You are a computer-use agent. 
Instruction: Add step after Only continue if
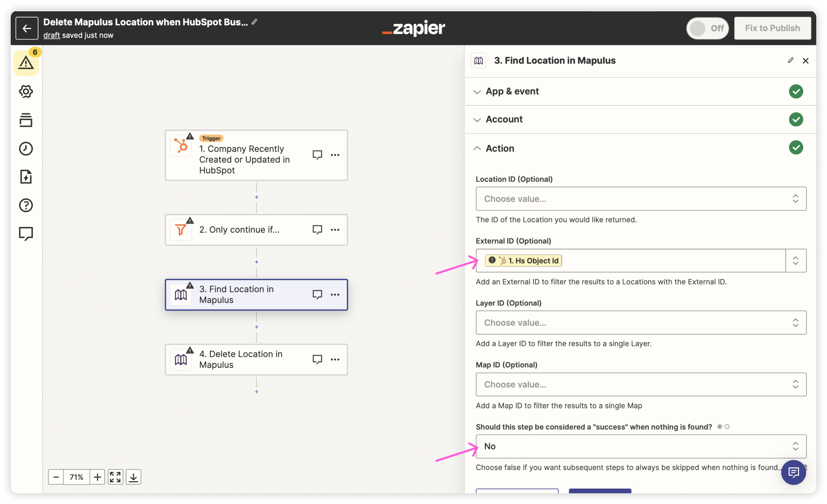pyautogui.click(x=256, y=262)
